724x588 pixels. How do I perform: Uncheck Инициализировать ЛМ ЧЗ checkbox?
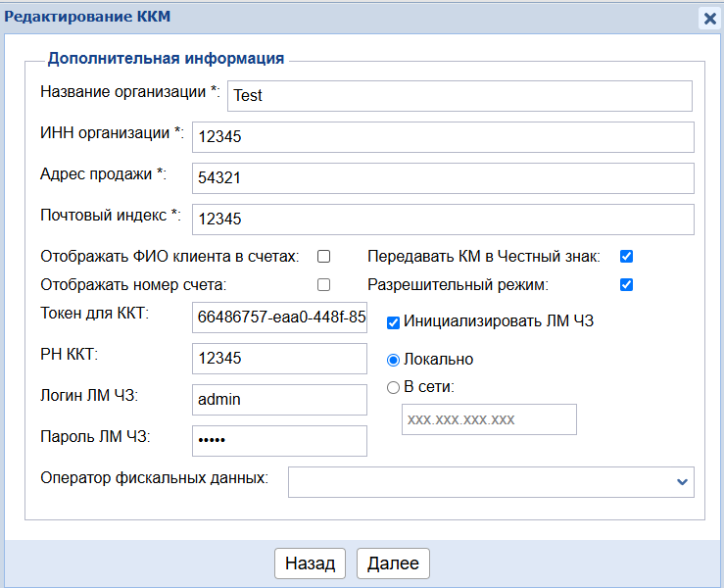393,321
